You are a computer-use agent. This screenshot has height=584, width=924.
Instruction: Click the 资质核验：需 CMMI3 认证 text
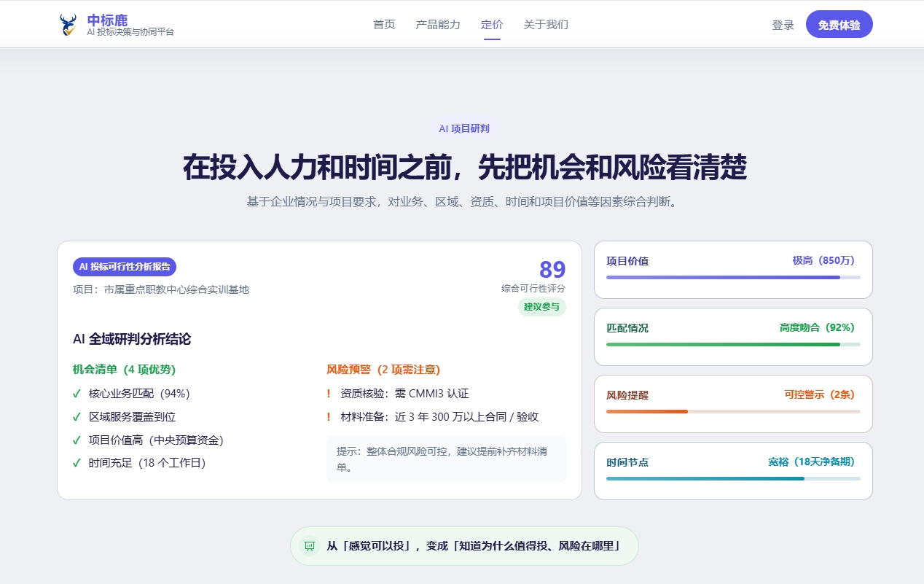[404, 394]
